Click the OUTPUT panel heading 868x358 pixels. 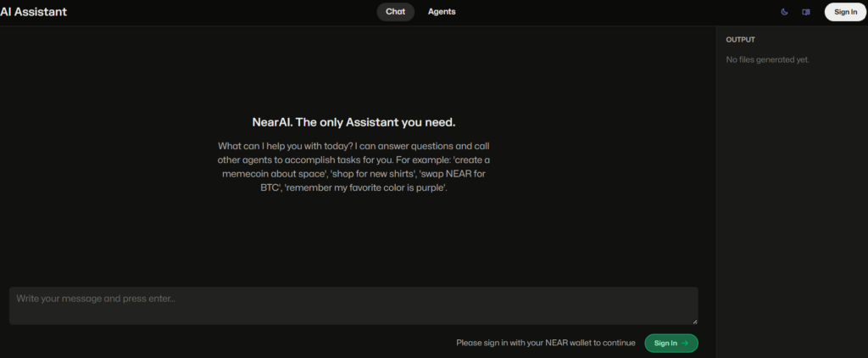pyautogui.click(x=741, y=40)
